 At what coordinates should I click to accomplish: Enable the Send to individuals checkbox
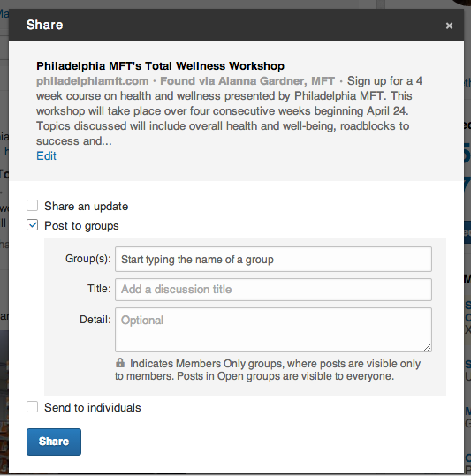[32, 407]
